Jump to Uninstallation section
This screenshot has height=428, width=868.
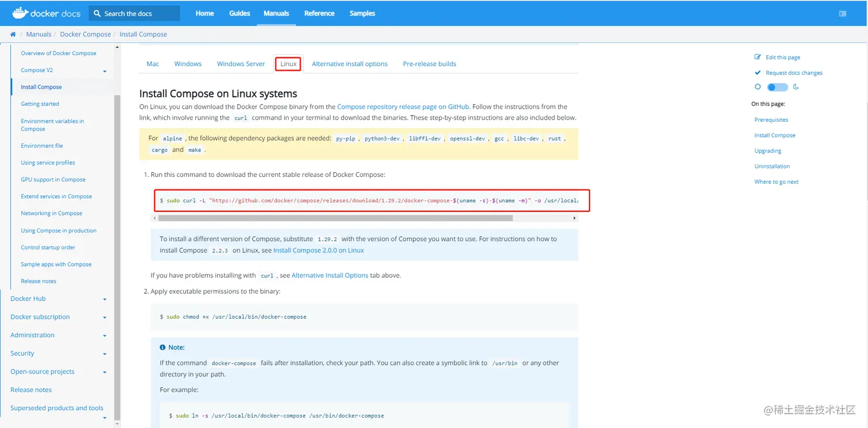[772, 167]
